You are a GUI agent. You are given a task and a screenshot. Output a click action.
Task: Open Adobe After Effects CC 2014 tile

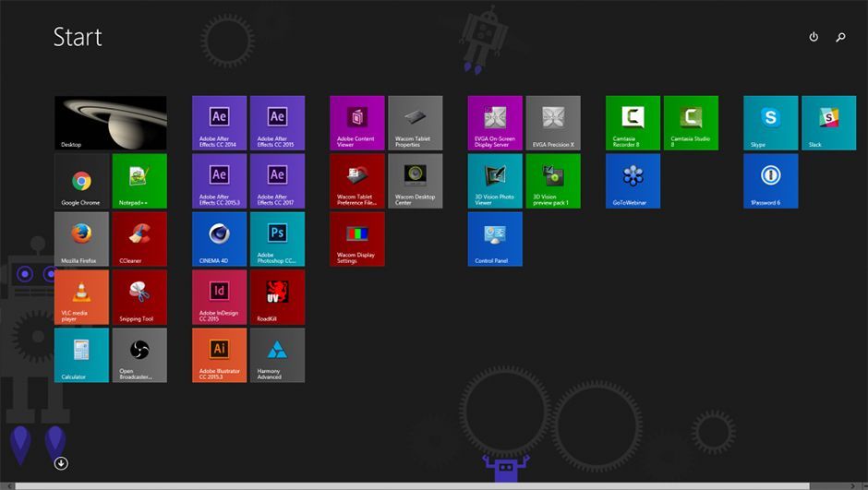(219, 123)
